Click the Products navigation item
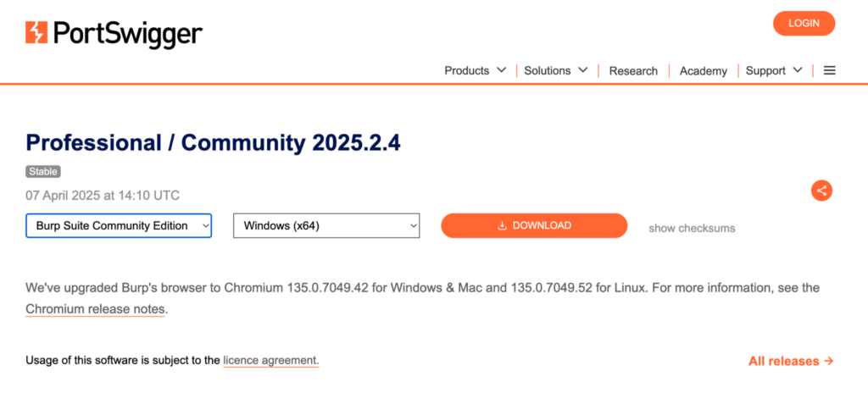The width and height of the screenshot is (868, 393). coord(467,71)
